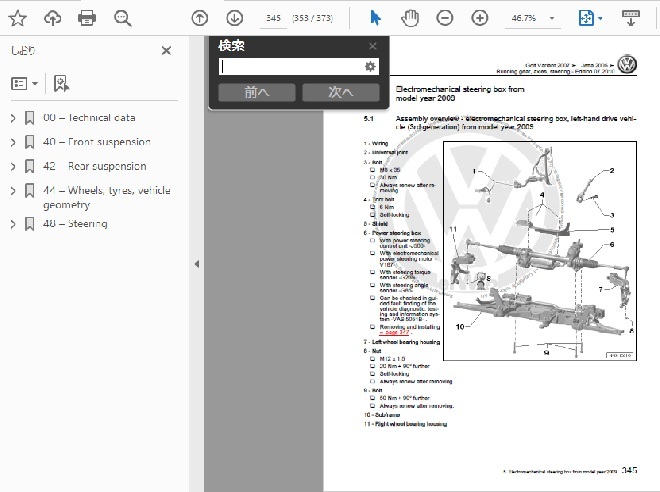Screen dimensions: 660x492
Task: Follow the red page 377 link
Action: click(x=394, y=332)
